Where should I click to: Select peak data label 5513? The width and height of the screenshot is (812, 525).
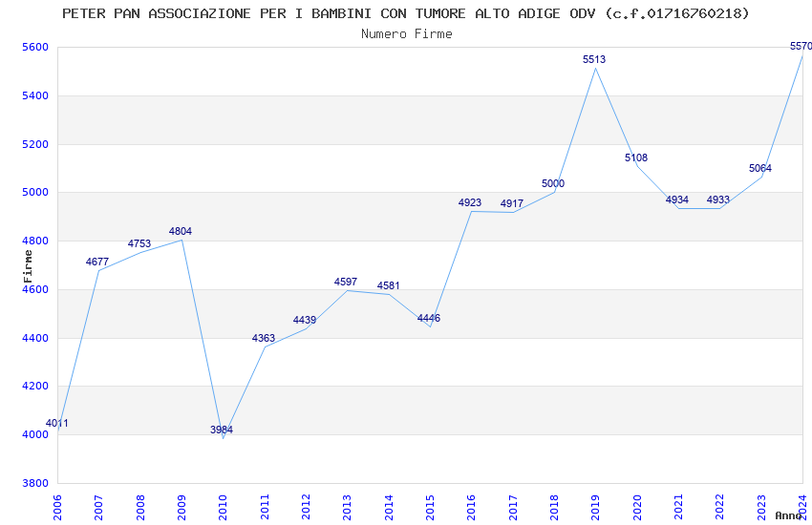pyautogui.click(x=594, y=59)
